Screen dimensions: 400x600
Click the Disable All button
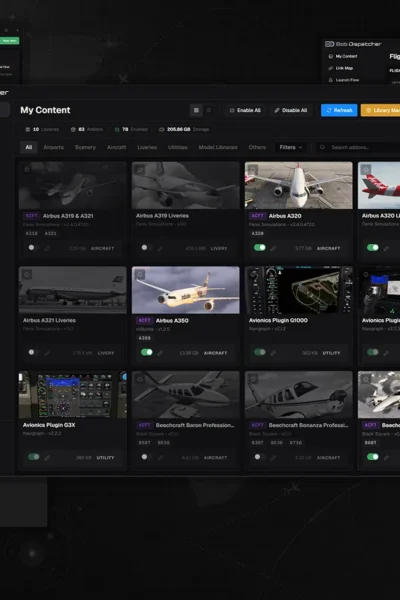(x=291, y=110)
